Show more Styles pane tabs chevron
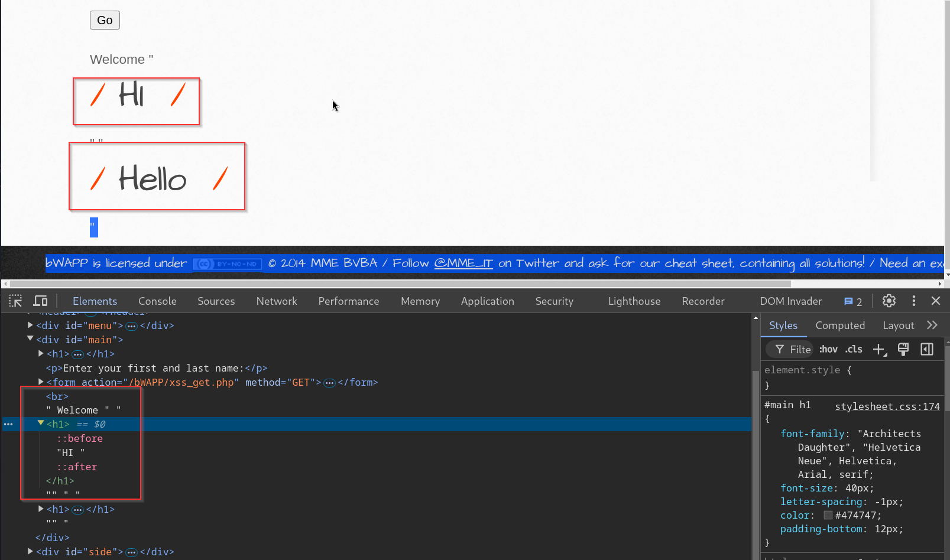 pos(932,325)
